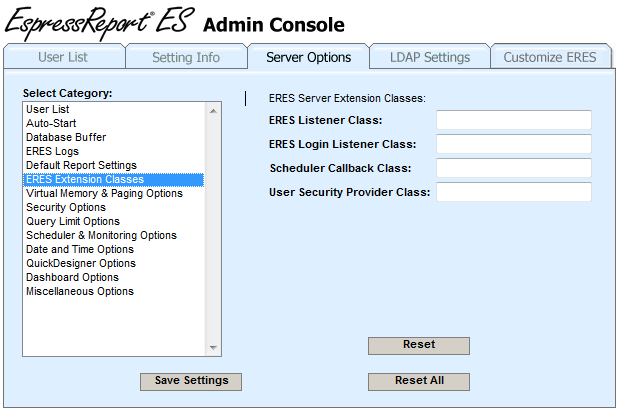Click the category list scroll down arrow

coord(213,348)
